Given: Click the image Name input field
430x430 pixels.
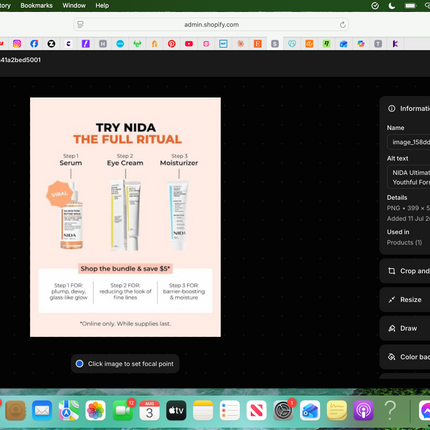Looking at the screenshot, I should pos(408,142).
